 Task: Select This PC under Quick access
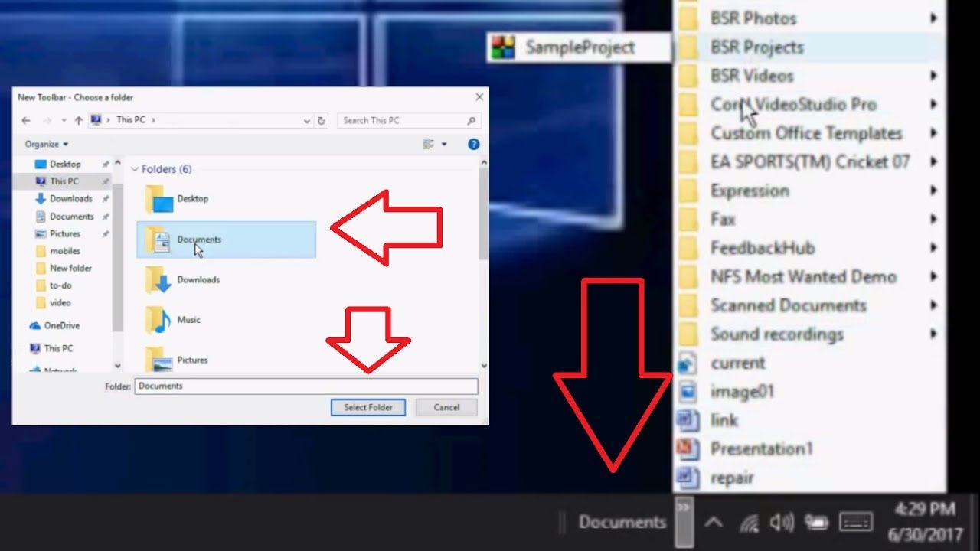64,181
